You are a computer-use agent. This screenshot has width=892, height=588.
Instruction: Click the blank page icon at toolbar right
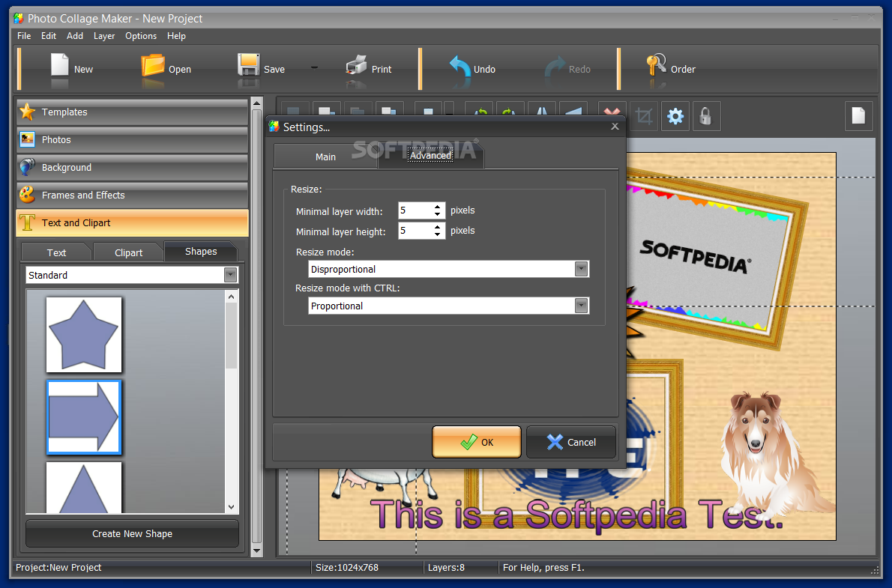[x=858, y=116]
